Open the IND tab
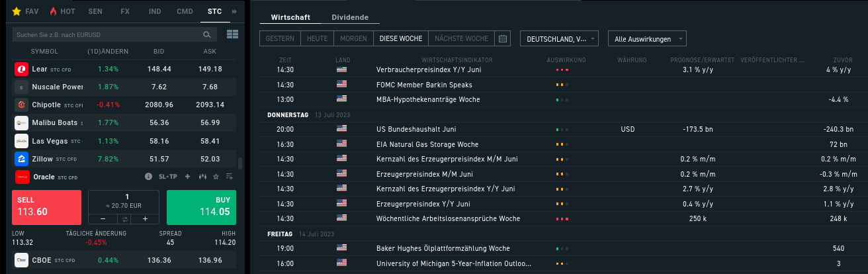Image resolution: width=868 pixels, height=274 pixels. 155,12
